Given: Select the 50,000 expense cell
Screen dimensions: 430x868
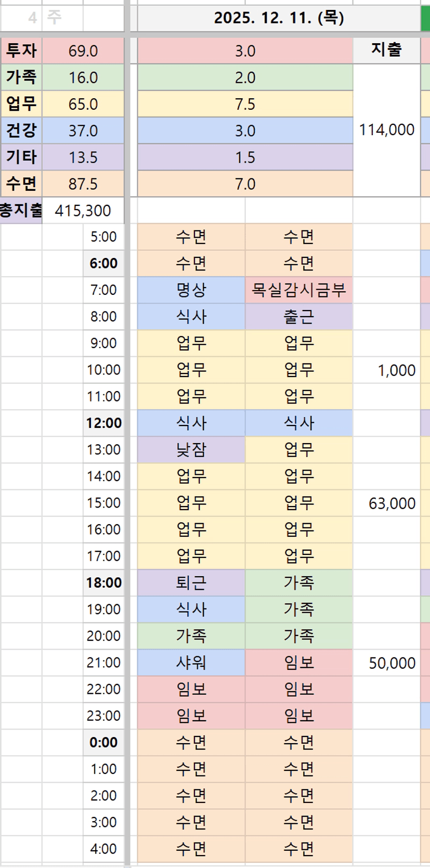Looking at the screenshot, I should tap(392, 663).
